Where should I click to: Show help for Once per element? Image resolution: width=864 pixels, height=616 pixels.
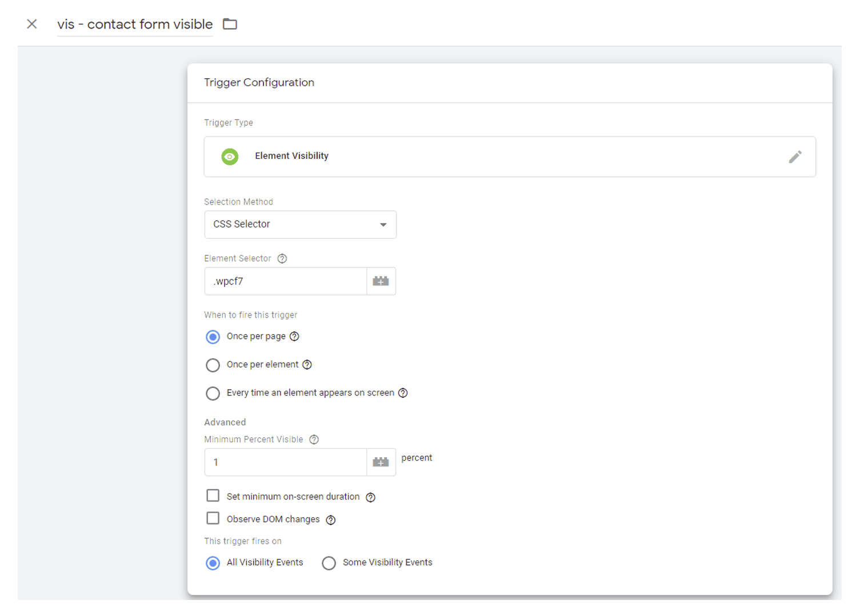pyautogui.click(x=307, y=365)
